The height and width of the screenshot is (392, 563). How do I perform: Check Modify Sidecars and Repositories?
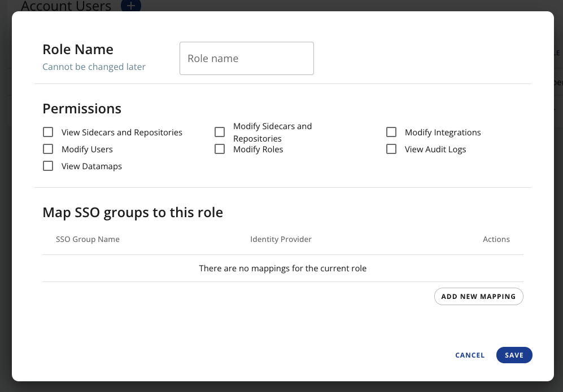point(220,131)
